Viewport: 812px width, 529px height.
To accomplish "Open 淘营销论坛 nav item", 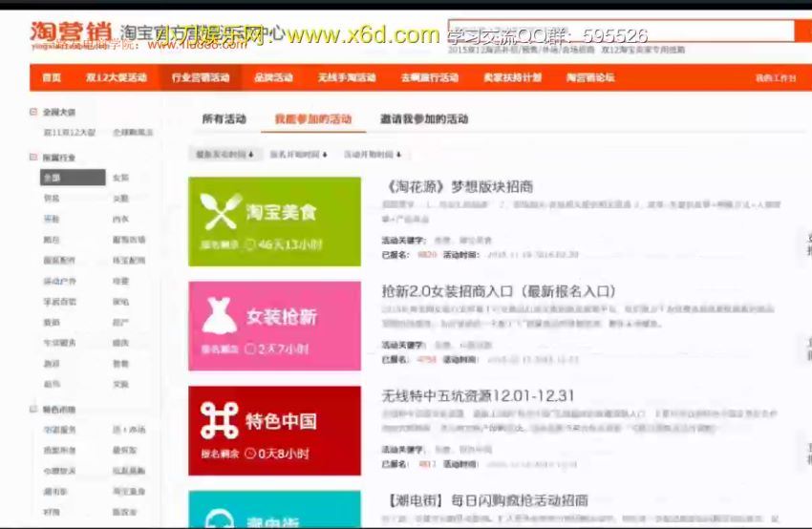I will tap(589, 77).
